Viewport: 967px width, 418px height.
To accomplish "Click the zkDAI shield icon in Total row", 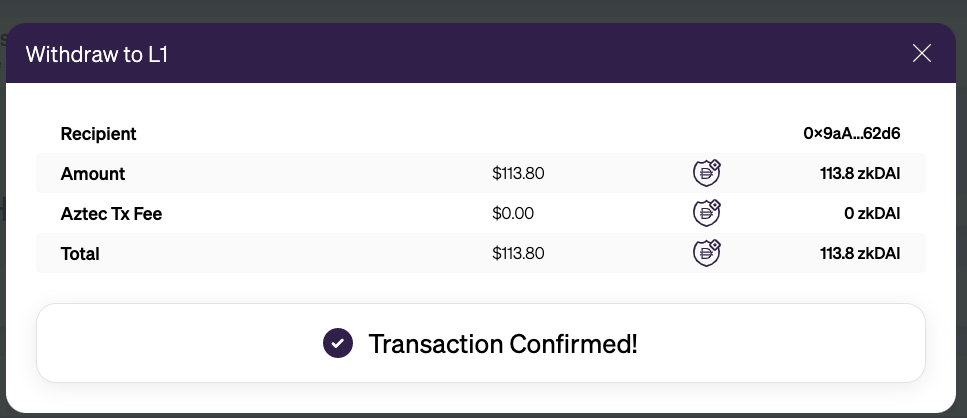I will point(707,253).
